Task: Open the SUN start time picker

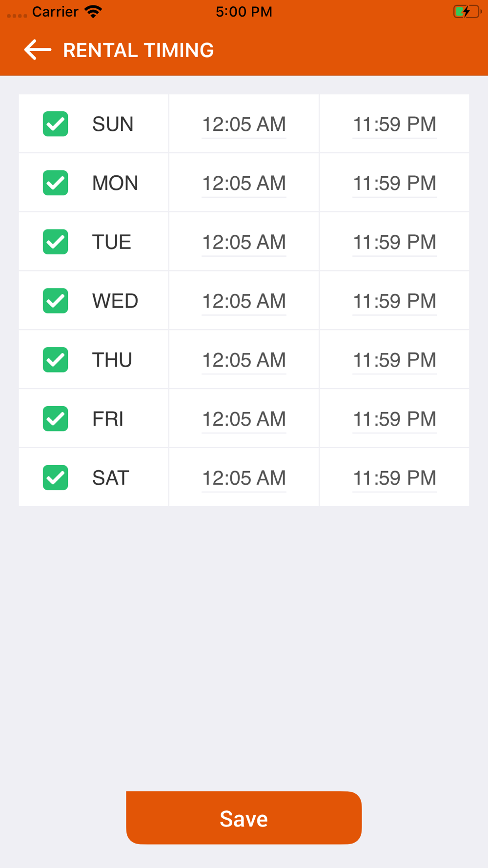Action: point(244,124)
